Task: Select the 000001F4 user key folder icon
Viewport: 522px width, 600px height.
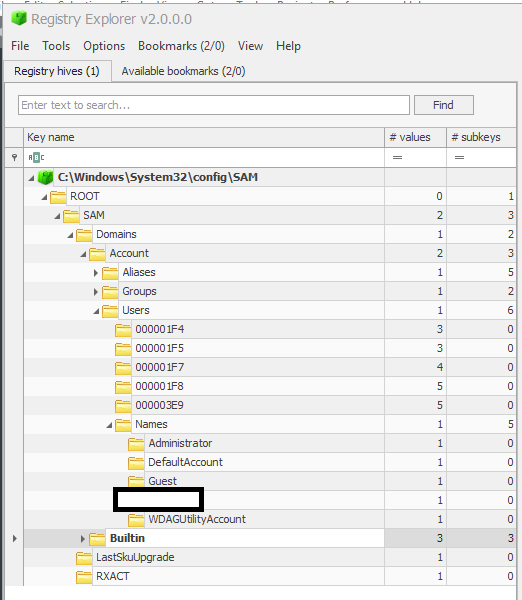Action: click(x=123, y=329)
